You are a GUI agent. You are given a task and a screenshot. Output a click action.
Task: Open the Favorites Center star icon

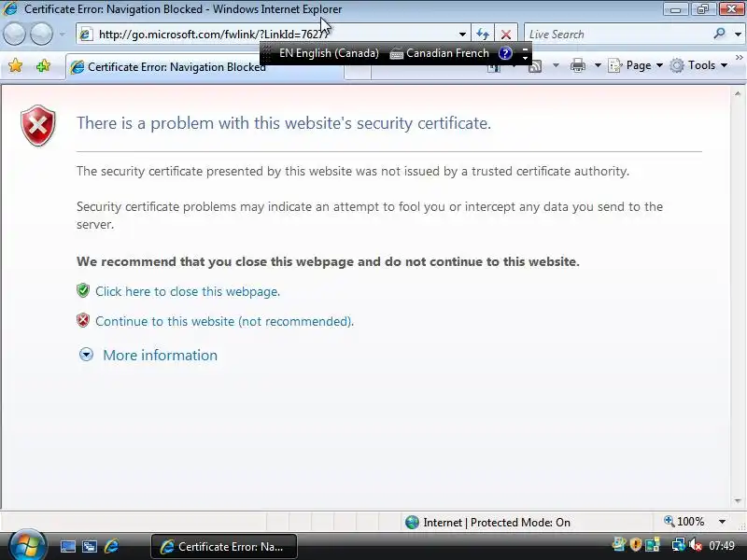pos(15,65)
